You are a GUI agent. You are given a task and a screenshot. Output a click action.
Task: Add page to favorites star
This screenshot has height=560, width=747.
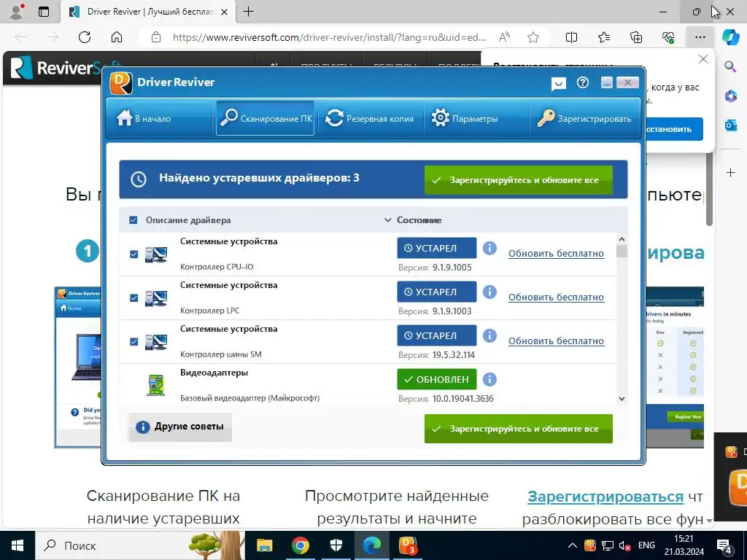pyautogui.click(x=533, y=37)
